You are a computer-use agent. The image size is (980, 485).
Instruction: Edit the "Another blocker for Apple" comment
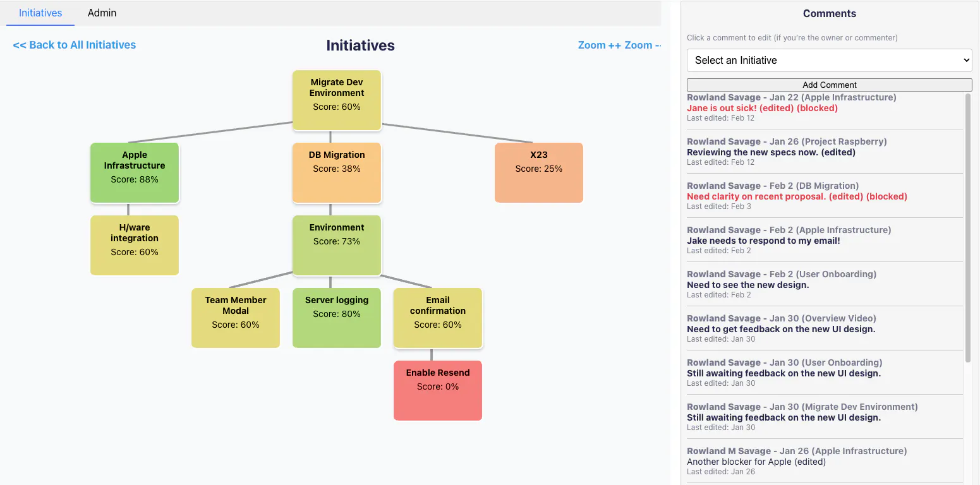[825, 462]
